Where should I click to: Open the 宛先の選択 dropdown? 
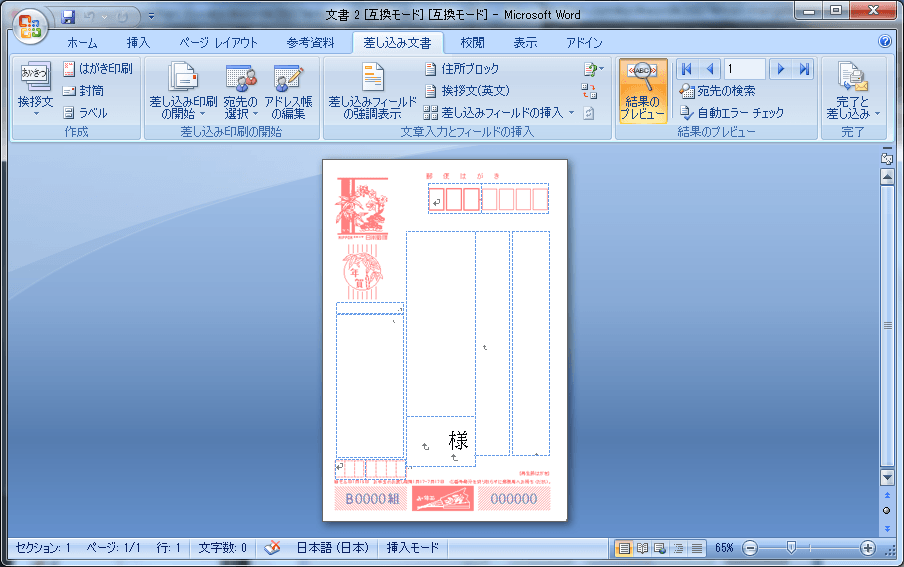coord(240,91)
